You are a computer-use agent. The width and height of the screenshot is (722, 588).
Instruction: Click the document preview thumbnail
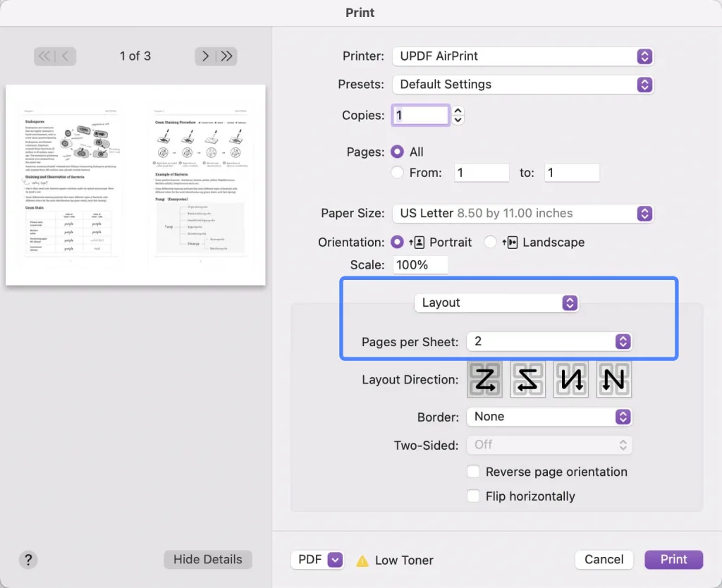point(135,185)
